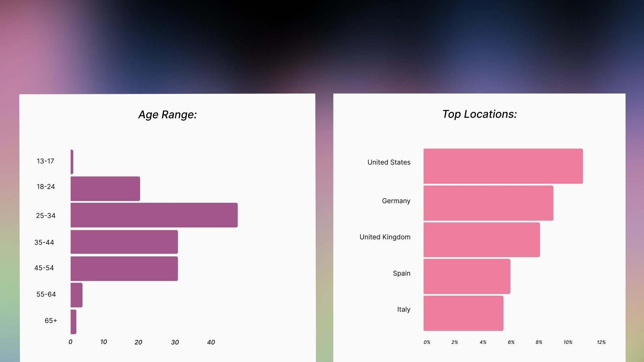
Task: Click the United Kingdom location bar
Action: [x=482, y=240]
